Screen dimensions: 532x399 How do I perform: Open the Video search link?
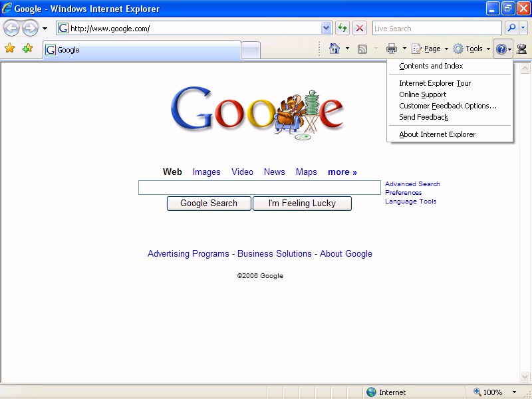click(x=242, y=172)
